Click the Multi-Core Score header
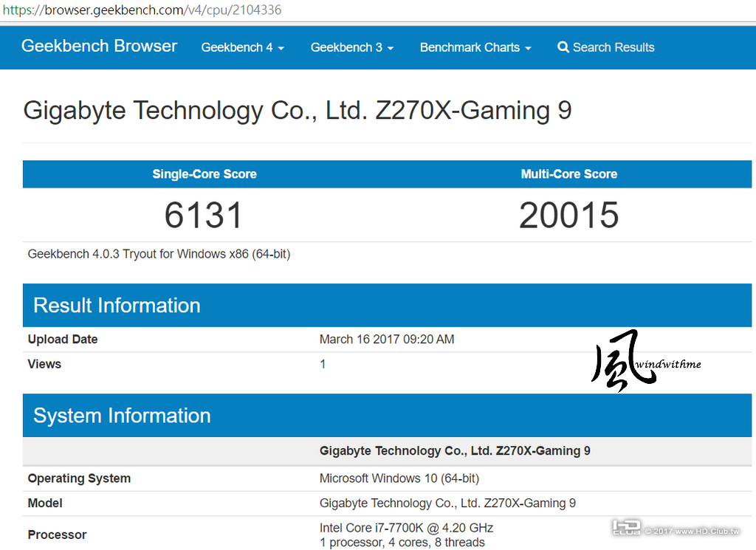Screen dimensions: 756x550 tap(569, 174)
